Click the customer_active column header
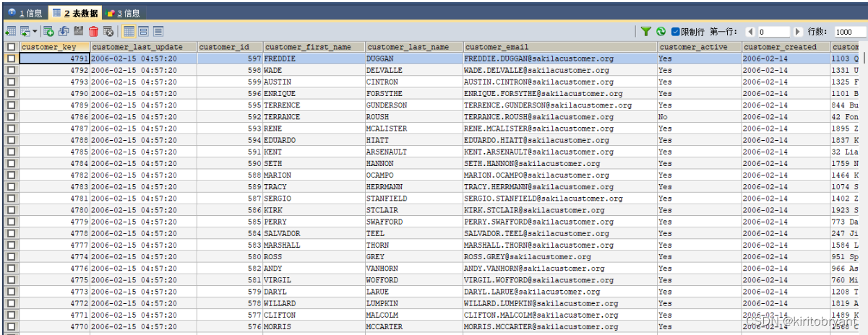868x335 pixels. coord(699,47)
